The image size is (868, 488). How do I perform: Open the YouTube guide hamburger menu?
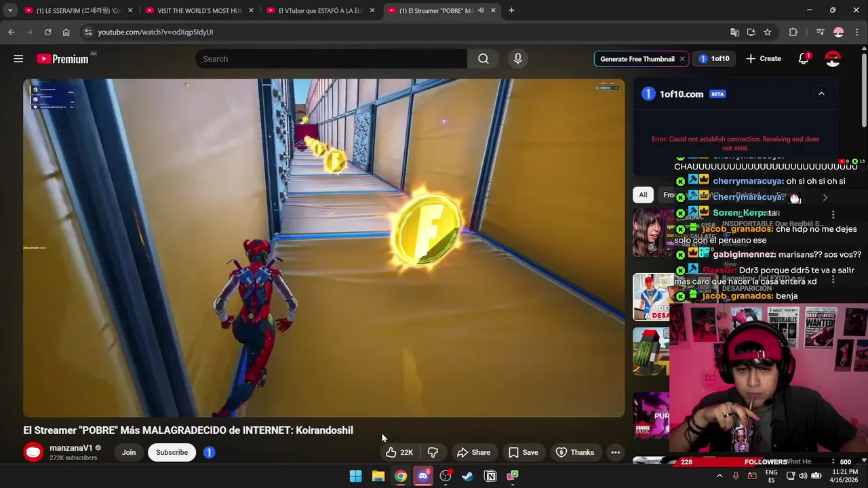(x=18, y=59)
